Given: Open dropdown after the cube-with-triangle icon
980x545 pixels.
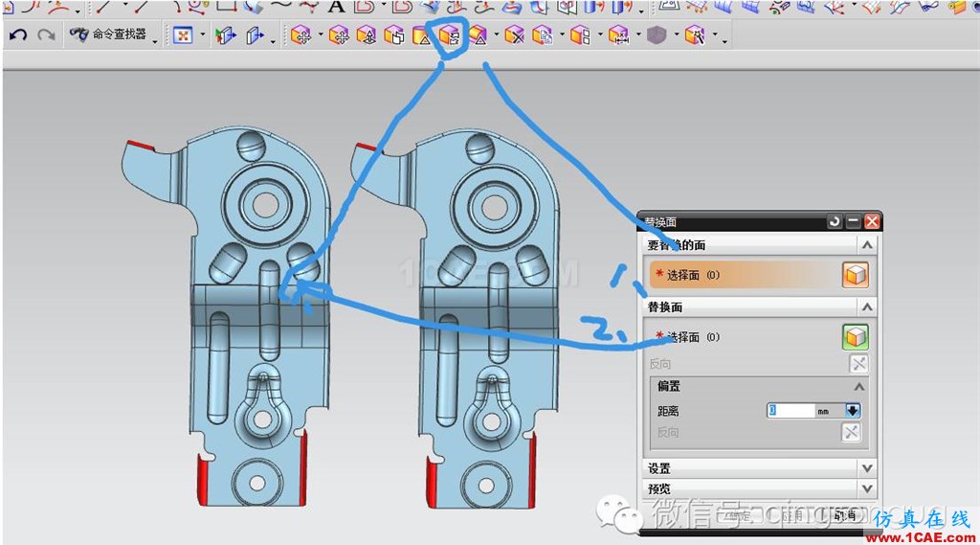Looking at the screenshot, I should (x=497, y=35).
